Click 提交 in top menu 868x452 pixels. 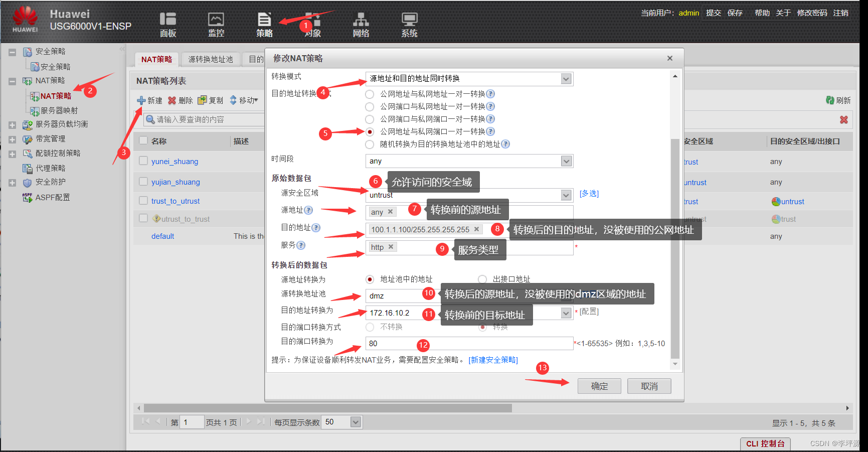point(714,13)
